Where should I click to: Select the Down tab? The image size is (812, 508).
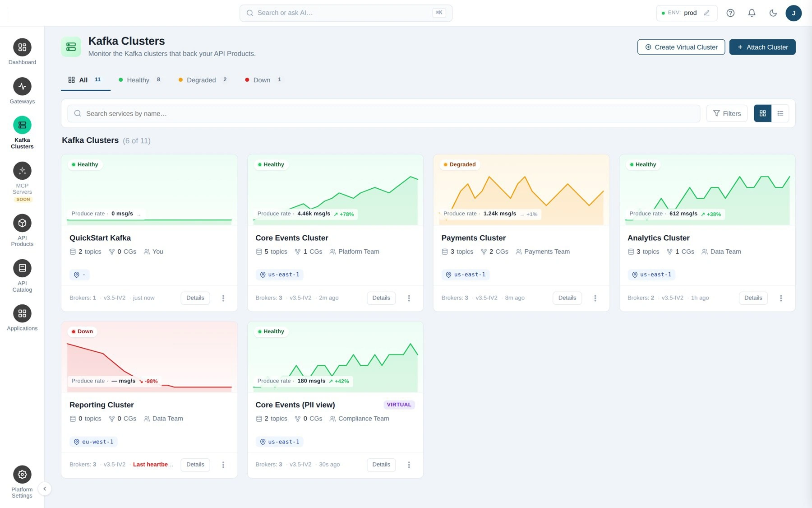[x=263, y=80]
